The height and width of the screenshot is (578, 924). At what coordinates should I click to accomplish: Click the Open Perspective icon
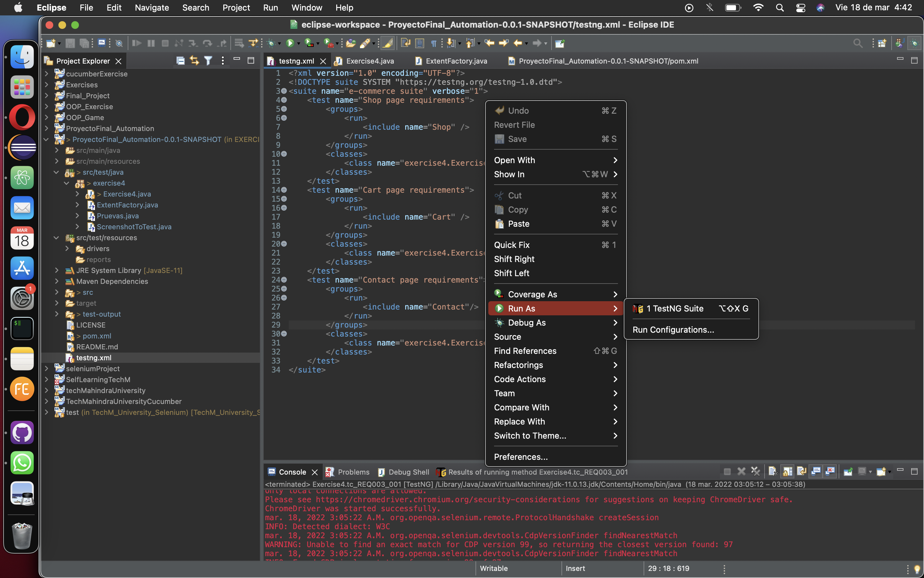pyautogui.click(x=882, y=43)
